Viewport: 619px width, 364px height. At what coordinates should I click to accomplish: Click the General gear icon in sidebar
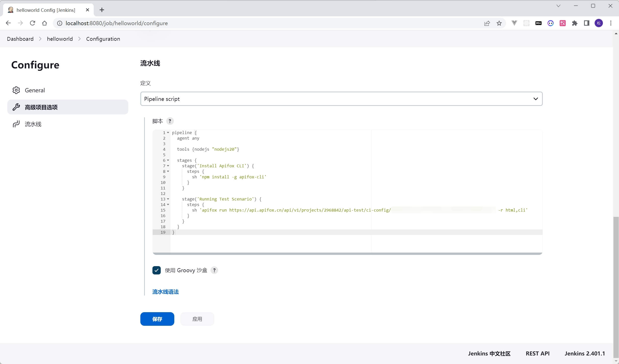[16, 90]
